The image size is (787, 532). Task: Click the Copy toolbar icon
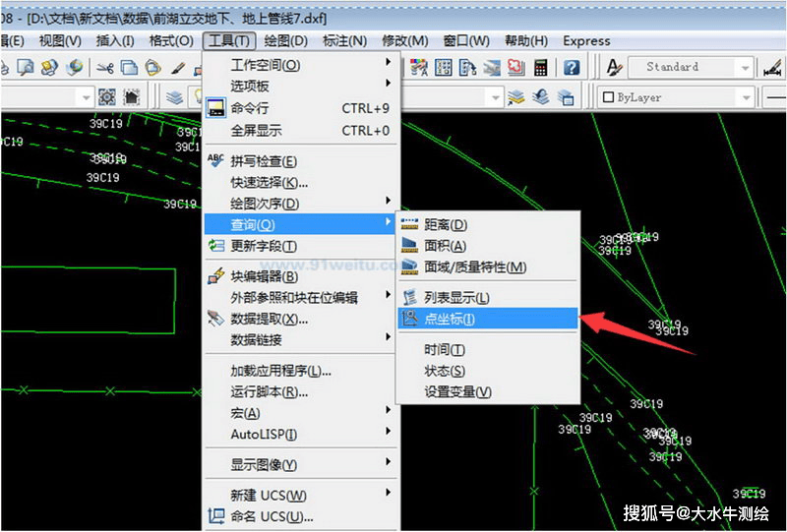[130, 67]
